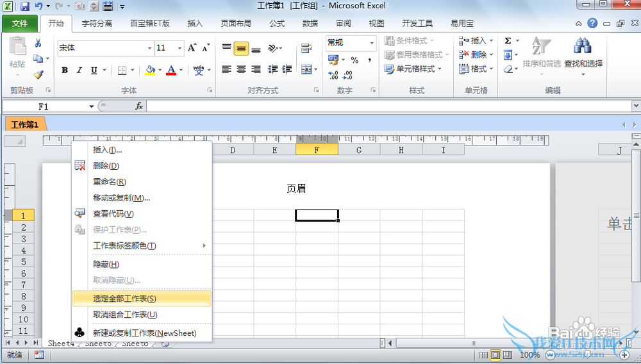Screen dimensions: 641x364
Task: Open the font name 宋体 dropdown
Action: click(149, 48)
